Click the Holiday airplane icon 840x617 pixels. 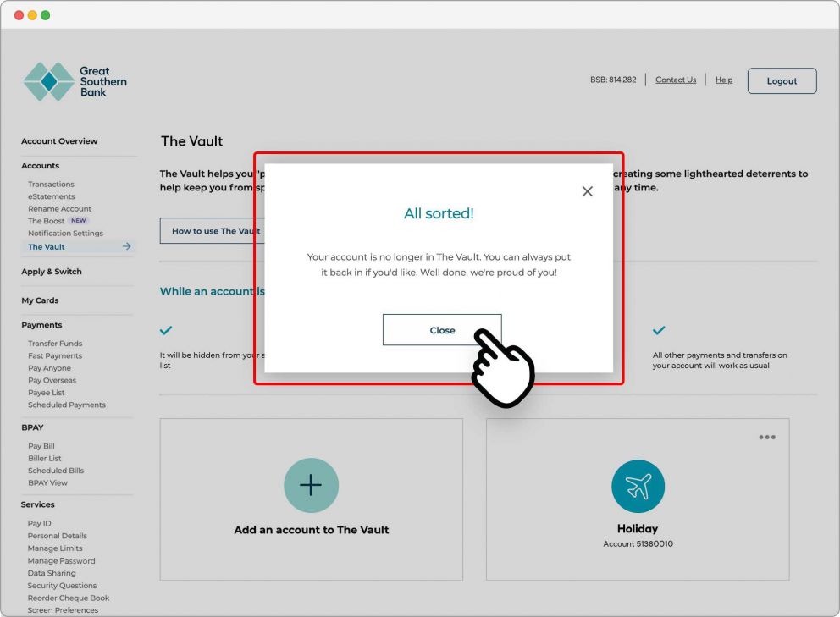[638, 487]
